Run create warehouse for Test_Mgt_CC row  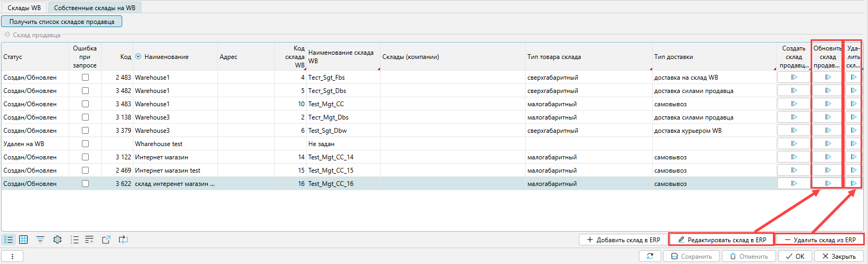794,104
